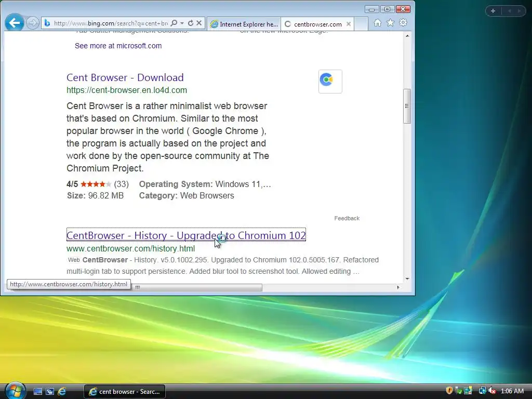Click the vertical scrollbar thumb

407,106
